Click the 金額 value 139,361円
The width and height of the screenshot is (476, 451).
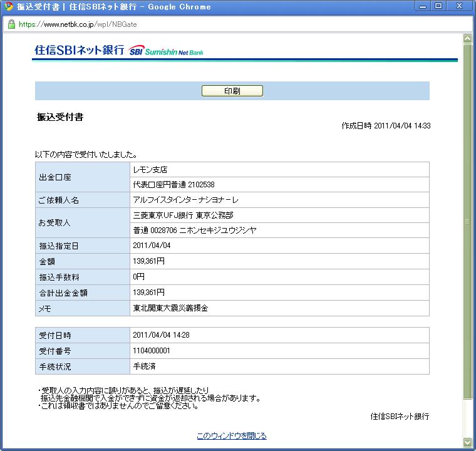tap(279, 261)
